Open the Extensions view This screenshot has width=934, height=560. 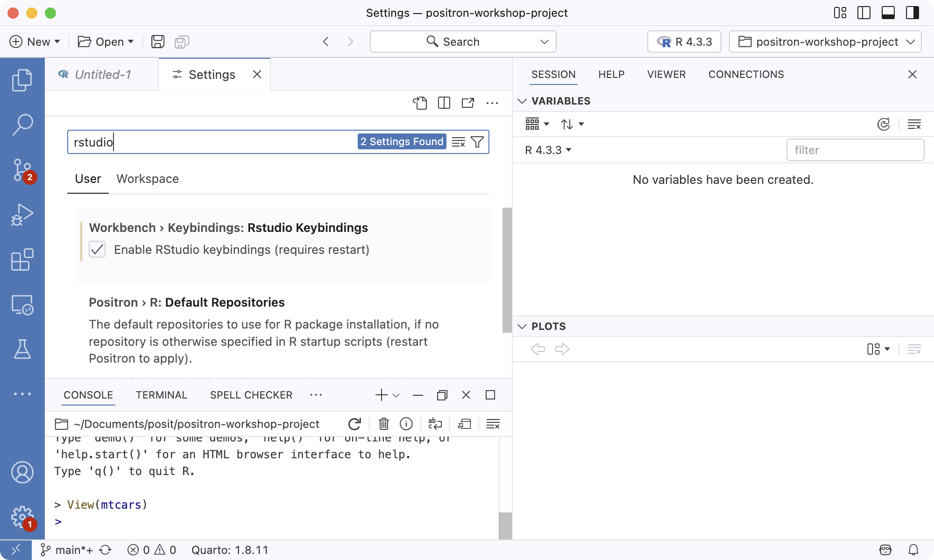[22, 259]
